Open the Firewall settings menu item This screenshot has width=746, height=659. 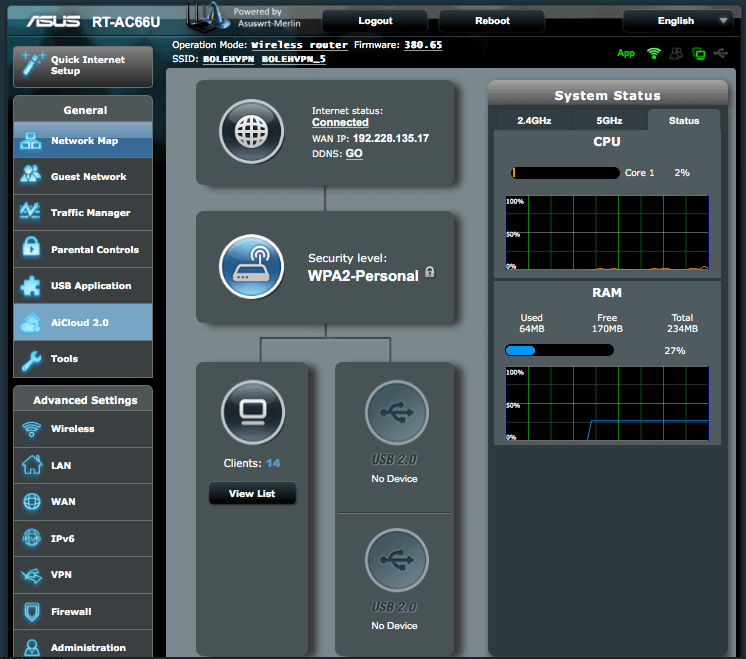pos(83,611)
